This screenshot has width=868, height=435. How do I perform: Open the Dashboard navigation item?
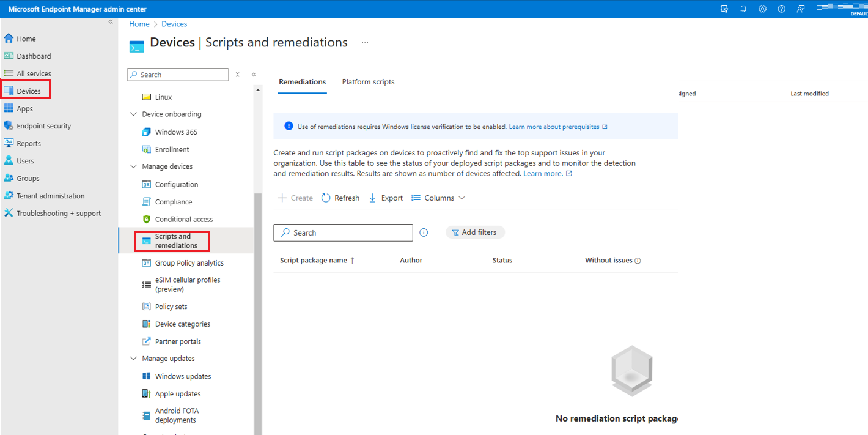click(34, 56)
